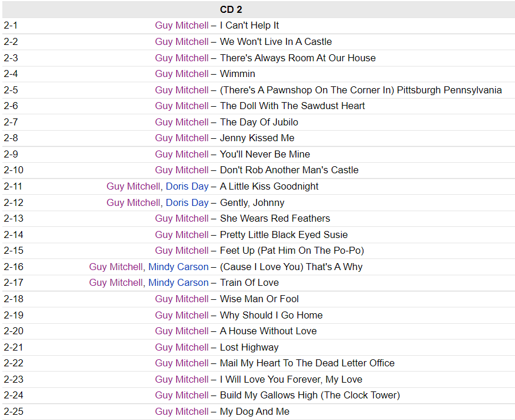Open Guy Mitchell link beside Wise Man Or Fool

[x=181, y=299]
